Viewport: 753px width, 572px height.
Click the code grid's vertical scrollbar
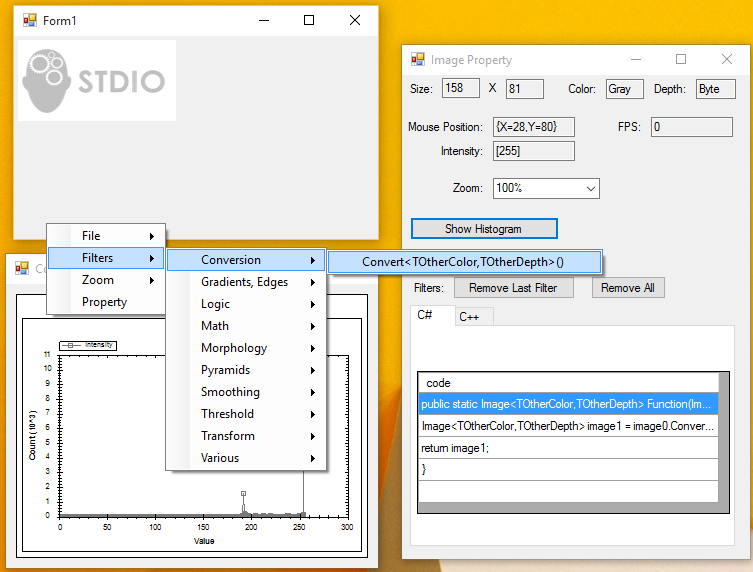tap(723, 438)
